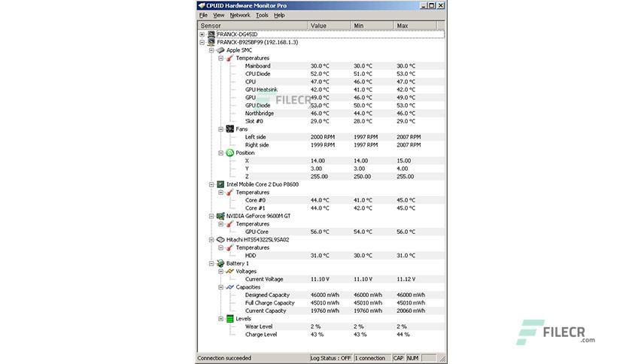The image size is (629, 364).
Task: Select the CPU Diode row
Action: (321, 74)
